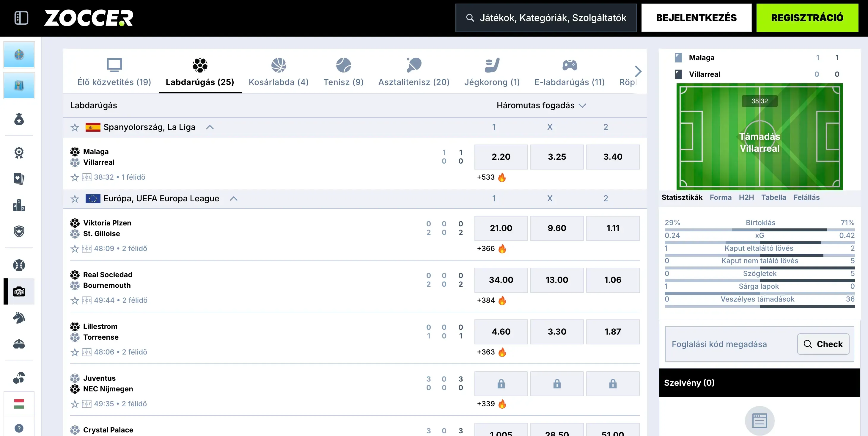868x436 pixels.
Task: Open the pitch tracker icon for Lillestrom match
Action: (87, 352)
